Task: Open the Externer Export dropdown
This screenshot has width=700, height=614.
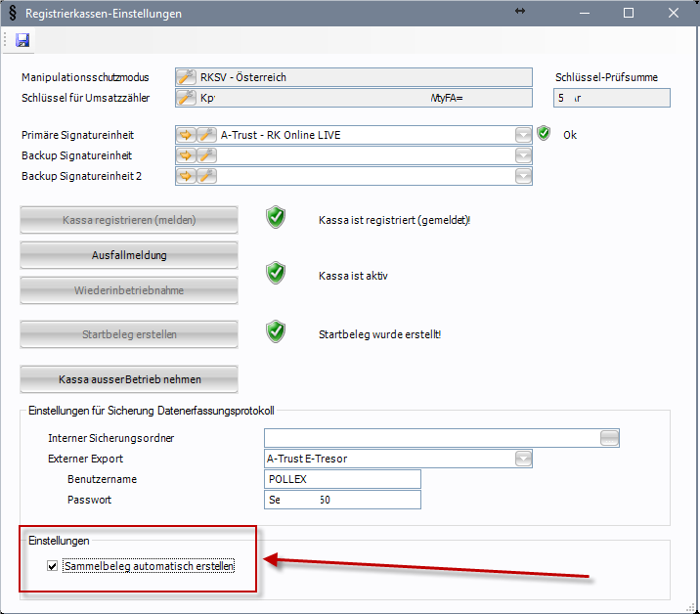Action: pos(523,459)
